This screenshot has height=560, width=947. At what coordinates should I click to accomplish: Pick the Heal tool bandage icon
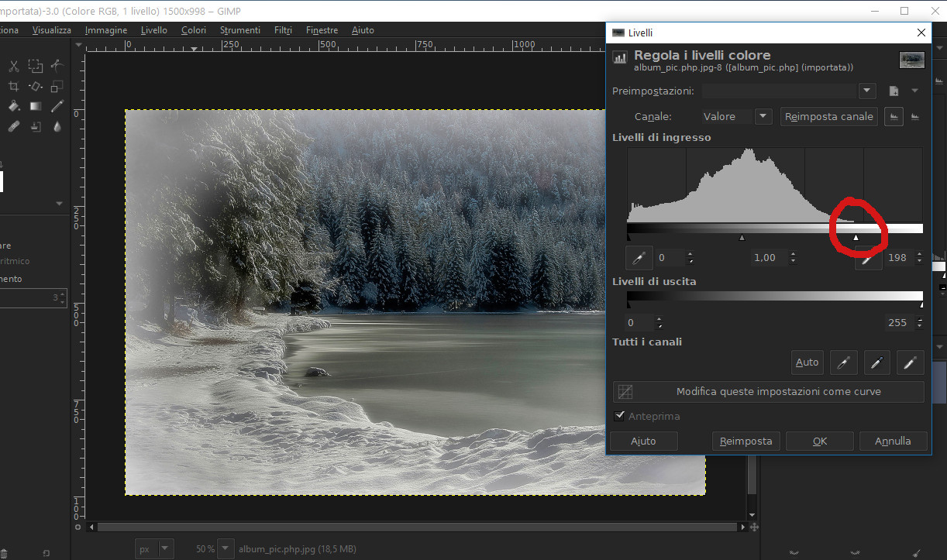[x=13, y=126]
